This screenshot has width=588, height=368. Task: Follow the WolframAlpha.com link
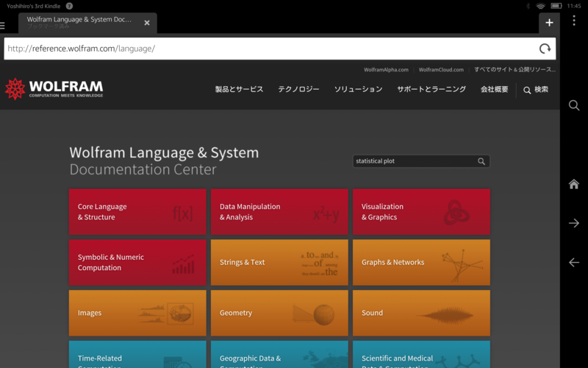(x=386, y=70)
